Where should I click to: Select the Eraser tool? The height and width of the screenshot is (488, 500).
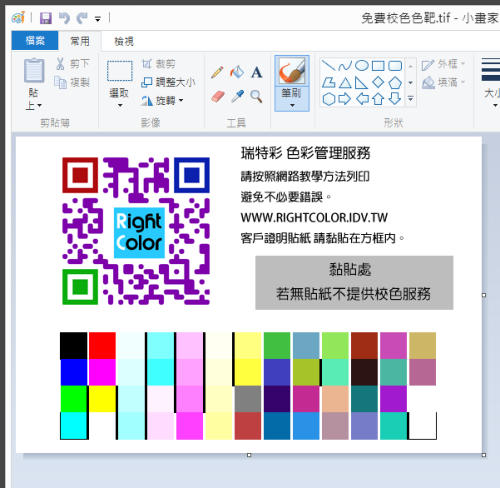coord(217,97)
